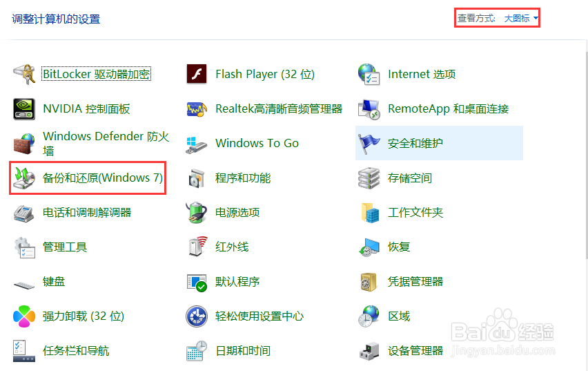Image resolution: width=588 pixels, height=371 pixels.
Task: Click NVIDIA 控制面板 text
Action: (86, 108)
